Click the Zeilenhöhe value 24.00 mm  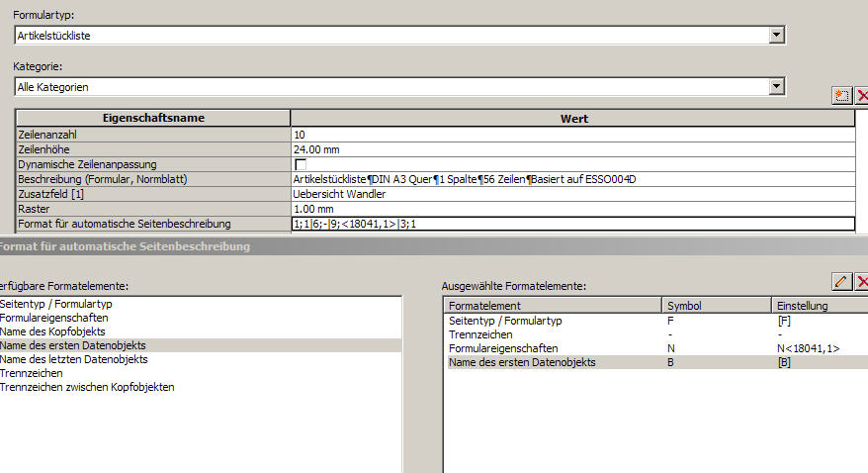(x=573, y=149)
